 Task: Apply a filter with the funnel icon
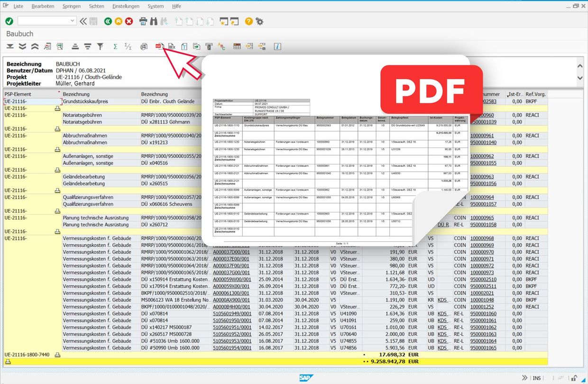point(101,46)
